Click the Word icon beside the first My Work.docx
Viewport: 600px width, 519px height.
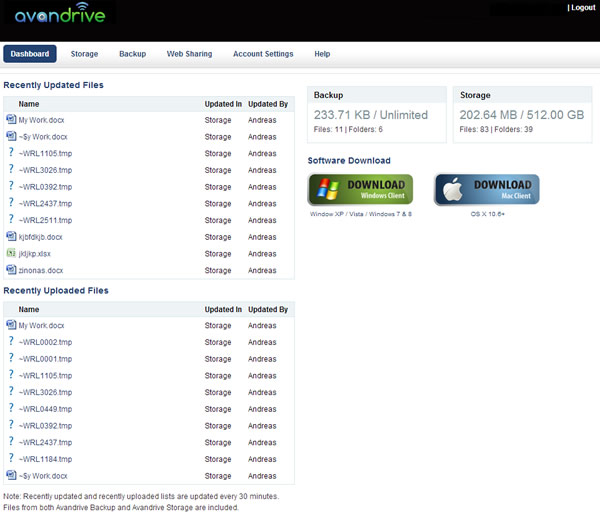[x=11, y=119]
